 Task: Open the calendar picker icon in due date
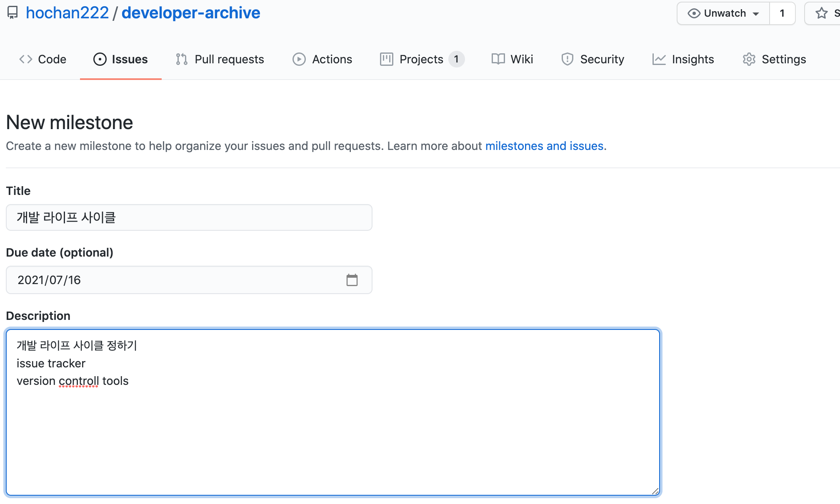point(352,280)
